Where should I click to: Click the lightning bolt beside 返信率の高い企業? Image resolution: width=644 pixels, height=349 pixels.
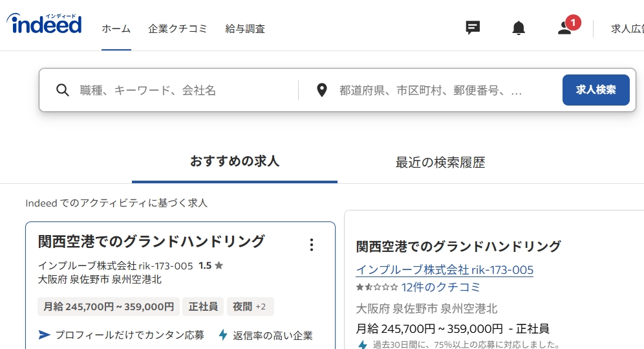pyautogui.click(x=223, y=335)
